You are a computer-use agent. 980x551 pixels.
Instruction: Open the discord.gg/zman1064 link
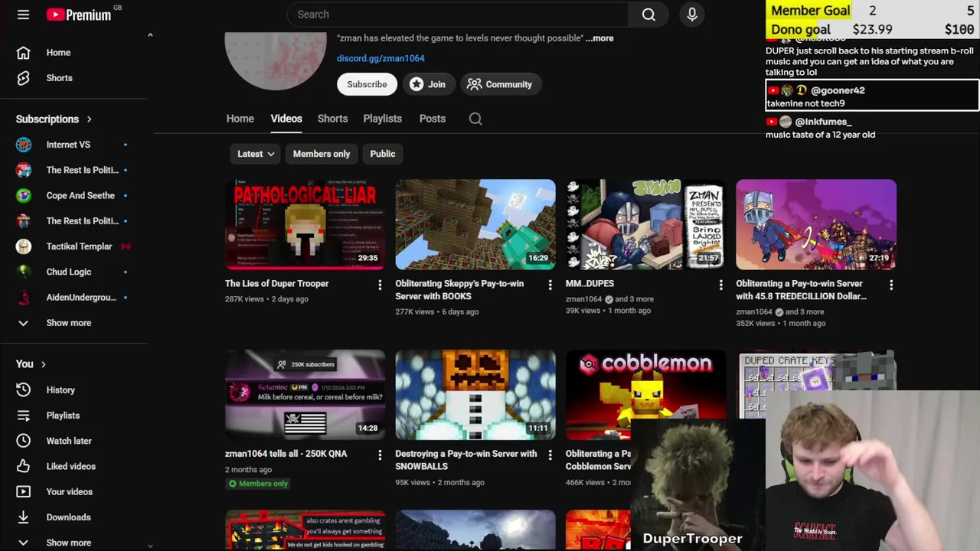point(381,58)
